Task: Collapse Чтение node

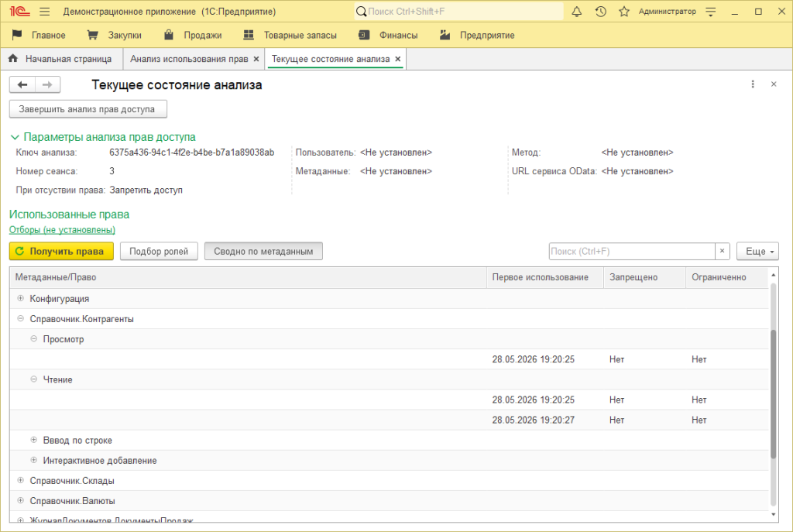Action: click(34, 379)
